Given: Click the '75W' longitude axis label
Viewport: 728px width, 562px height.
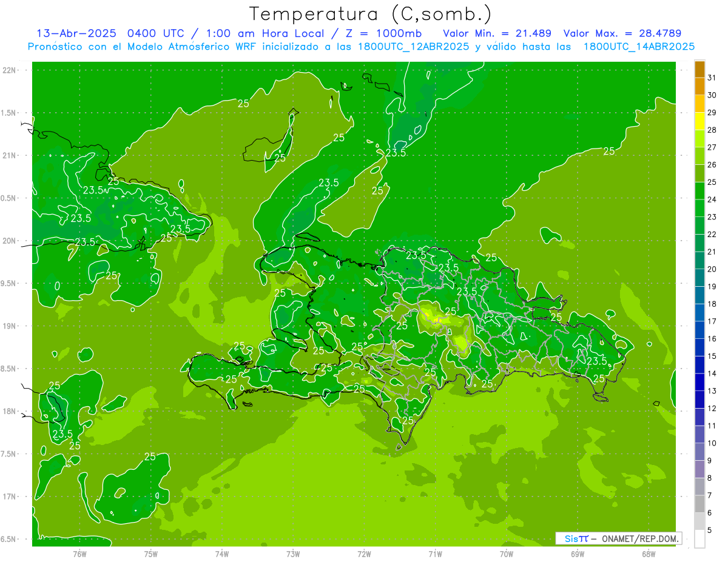Looking at the screenshot, I should [x=151, y=554].
